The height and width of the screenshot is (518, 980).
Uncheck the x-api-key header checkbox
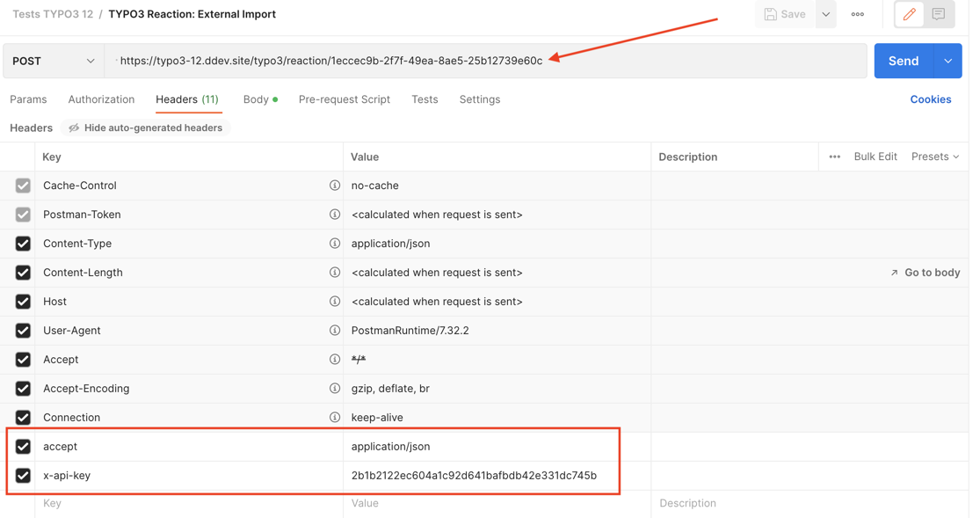tap(23, 475)
